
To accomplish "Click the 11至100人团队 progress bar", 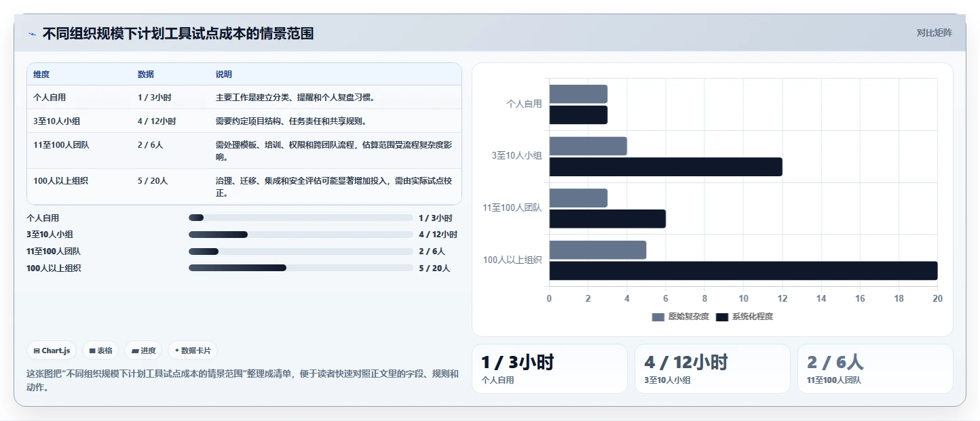I will [301, 252].
